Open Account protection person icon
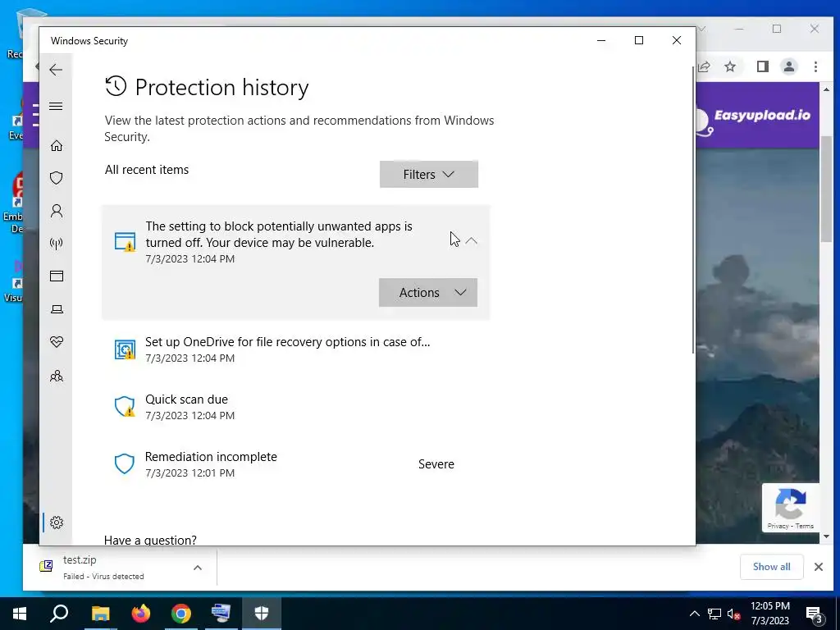840x630 pixels. point(57,211)
